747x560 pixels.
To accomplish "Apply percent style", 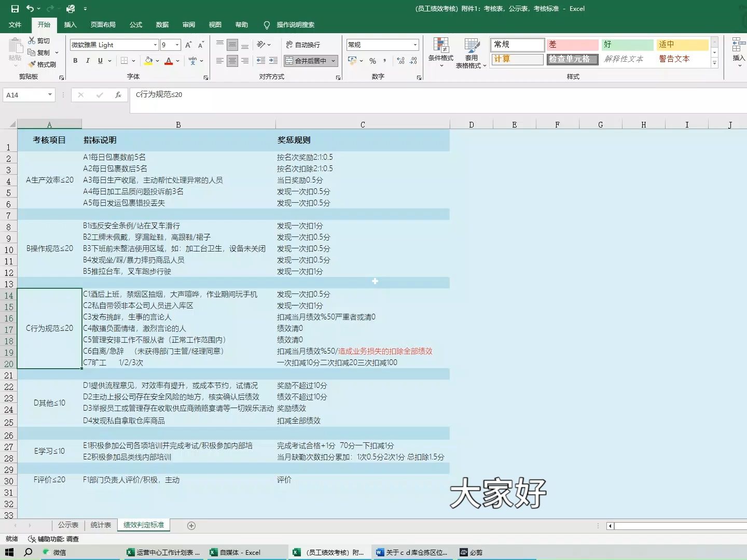I will [x=372, y=61].
